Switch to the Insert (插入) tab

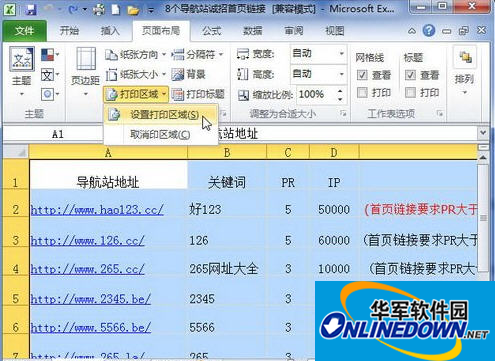click(110, 31)
